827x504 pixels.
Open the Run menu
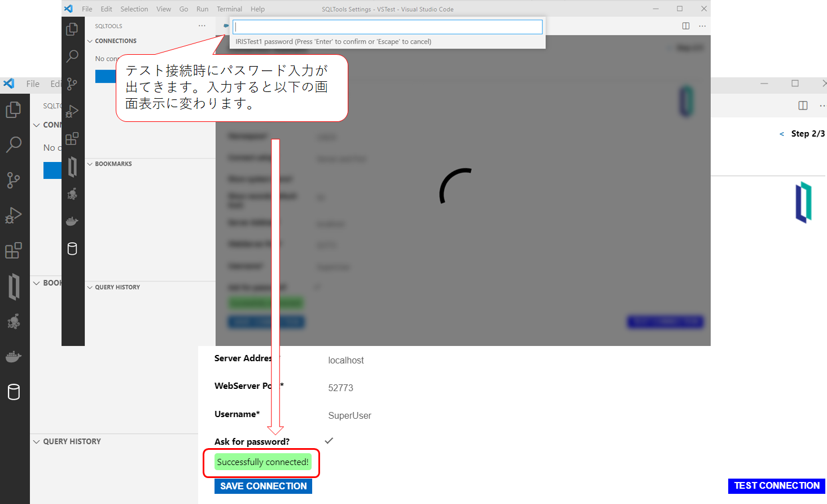point(203,9)
